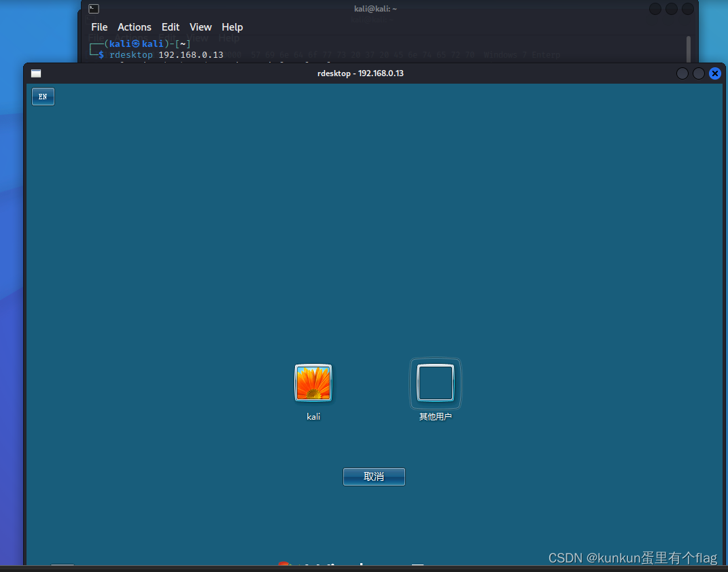Image resolution: width=728 pixels, height=572 pixels.
Task: Open the File menu in the terminal
Action: (x=99, y=27)
